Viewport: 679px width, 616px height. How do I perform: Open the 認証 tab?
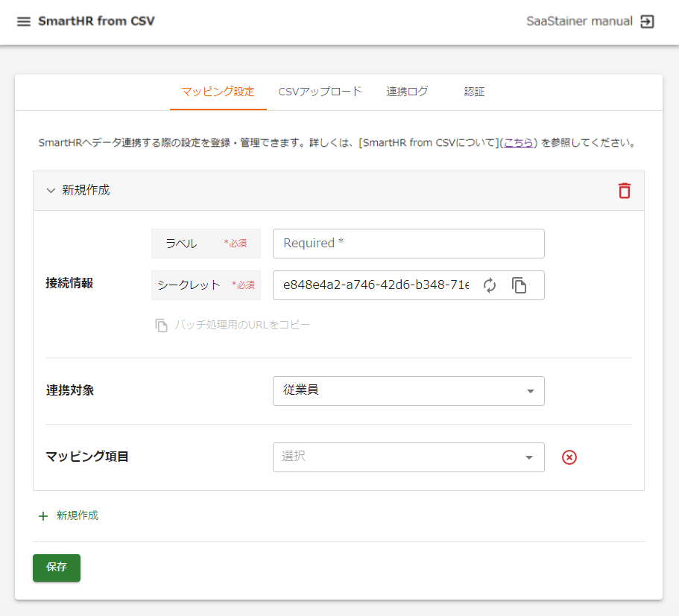coord(474,92)
